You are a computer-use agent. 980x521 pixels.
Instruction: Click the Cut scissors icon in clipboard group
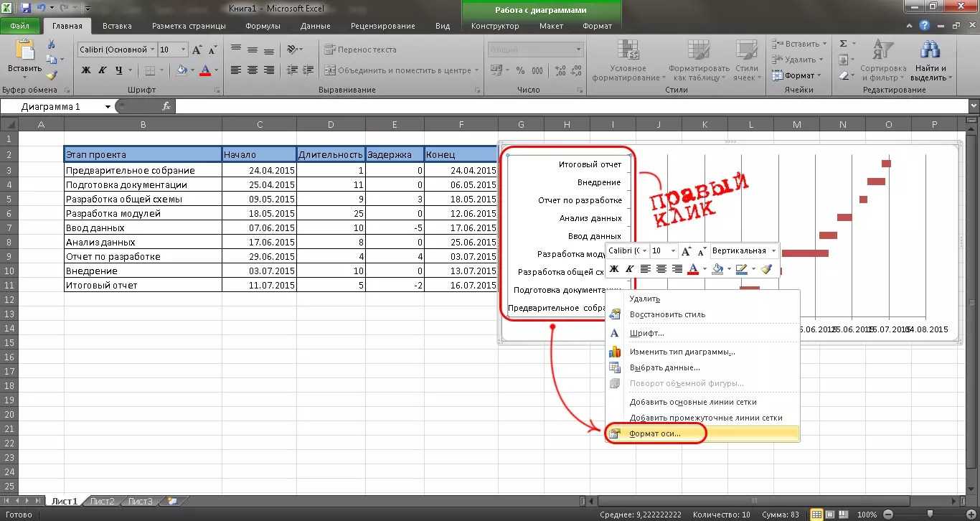click(51, 45)
